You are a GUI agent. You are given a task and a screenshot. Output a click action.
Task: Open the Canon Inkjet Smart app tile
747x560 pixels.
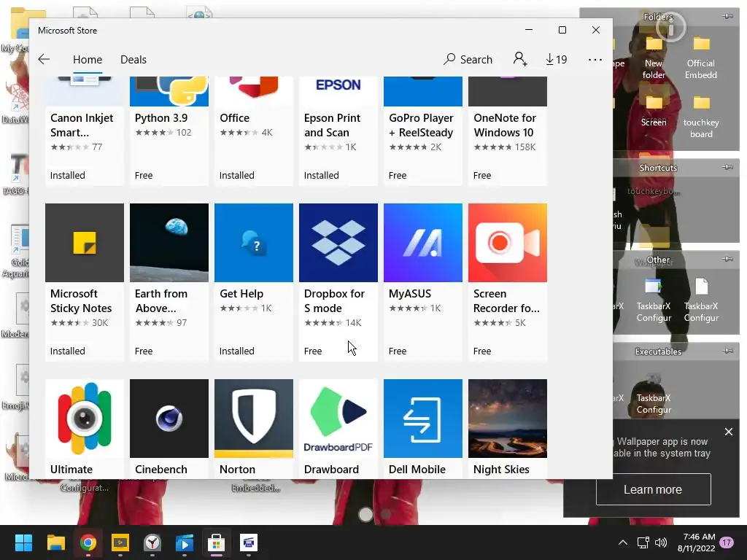tap(85, 131)
